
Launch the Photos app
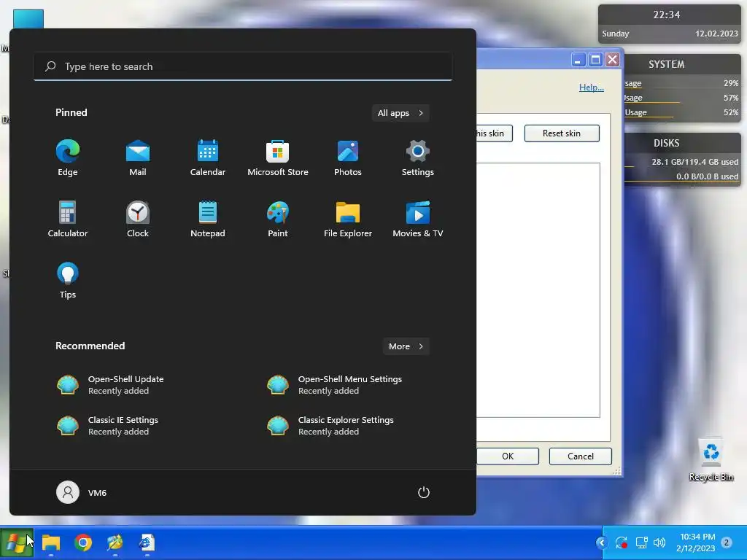(348, 157)
